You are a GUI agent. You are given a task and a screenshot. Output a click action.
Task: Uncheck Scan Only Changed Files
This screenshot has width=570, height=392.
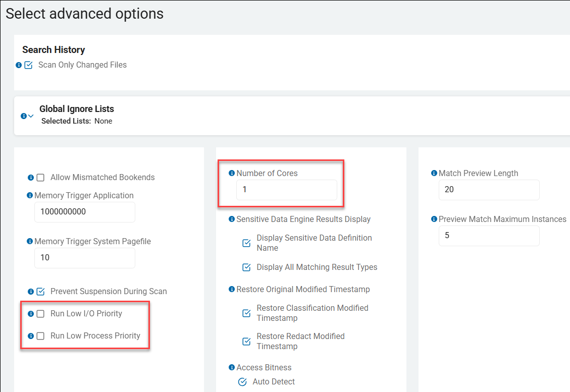point(29,65)
